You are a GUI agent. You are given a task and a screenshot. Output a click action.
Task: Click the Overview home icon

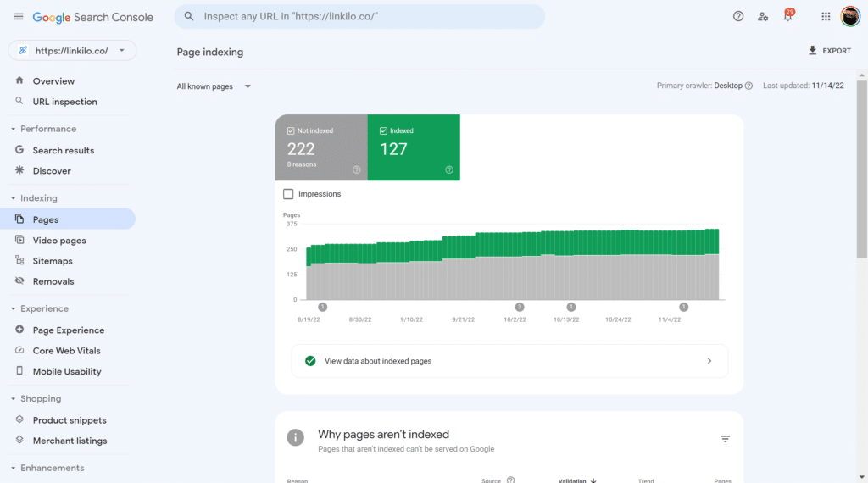19,80
